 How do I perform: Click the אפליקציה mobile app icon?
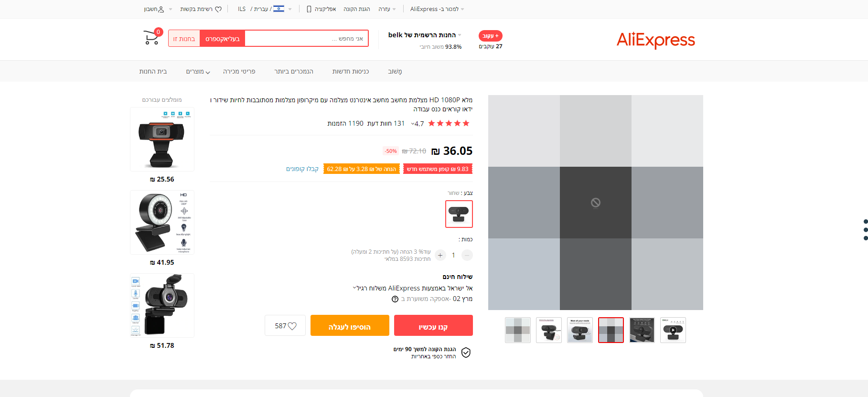(309, 9)
